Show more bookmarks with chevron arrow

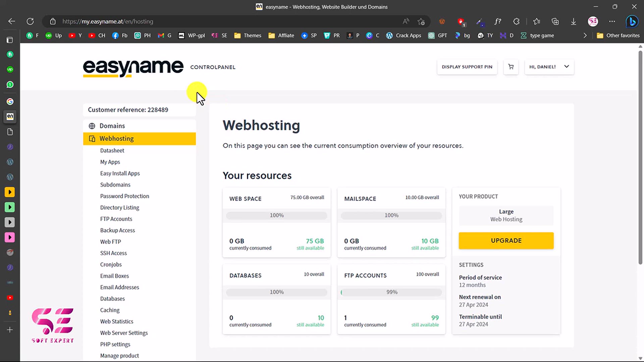coord(585,36)
